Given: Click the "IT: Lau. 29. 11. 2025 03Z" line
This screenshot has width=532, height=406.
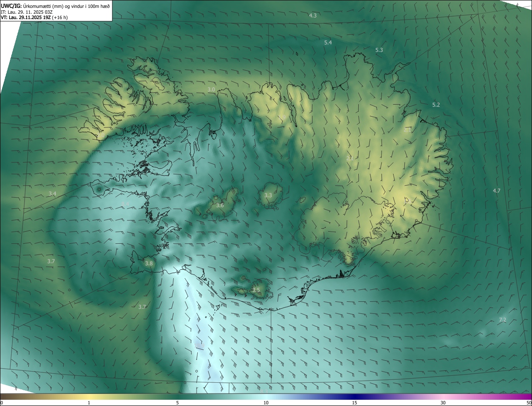Looking at the screenshot, I should [27, 12].
